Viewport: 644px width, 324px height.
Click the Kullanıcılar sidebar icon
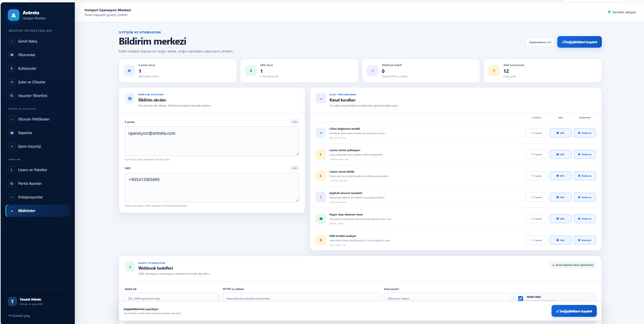pyautogui.click(x=12, y=68)
